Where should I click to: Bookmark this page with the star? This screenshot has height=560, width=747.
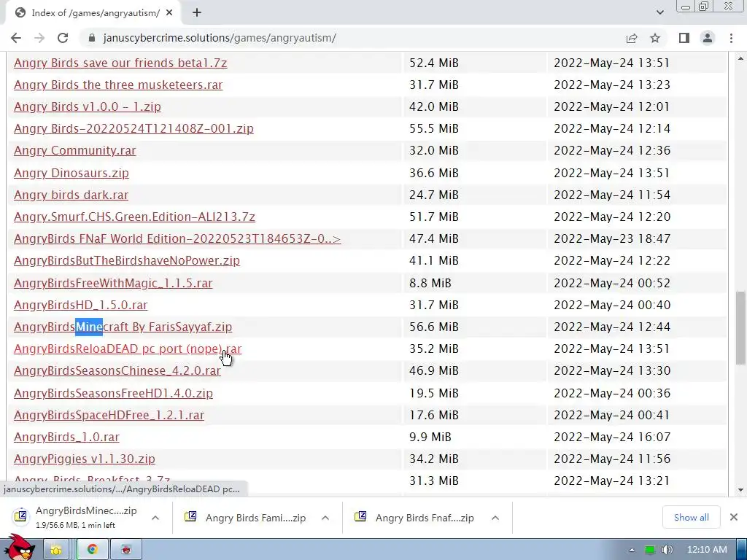(655, 38)
